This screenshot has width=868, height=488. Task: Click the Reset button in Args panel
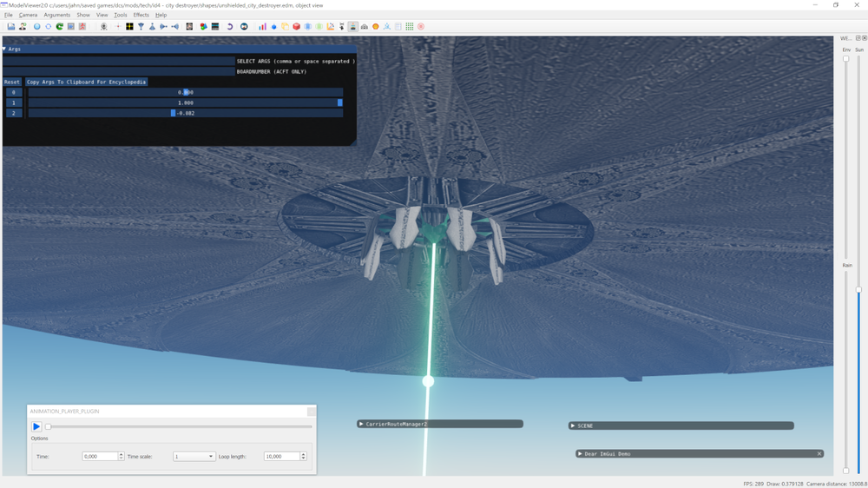[x=11, y=82]
